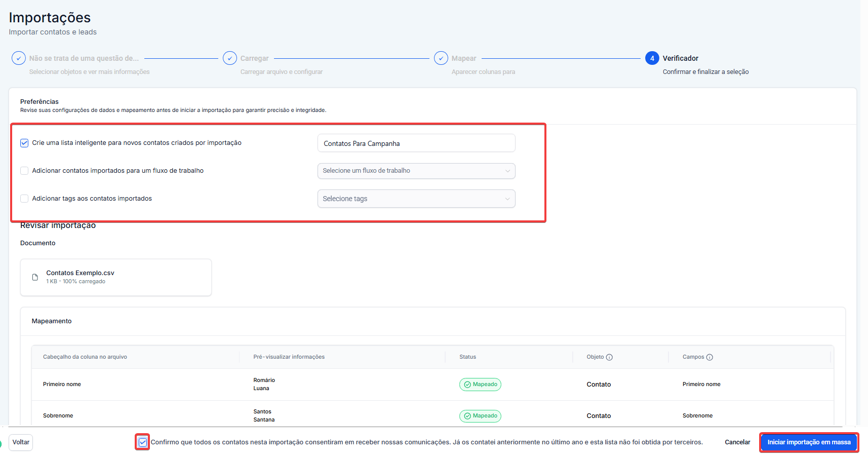Click the step 4 Verificador number badge
The image size is (868, 458).
click(x=652, y=58)
